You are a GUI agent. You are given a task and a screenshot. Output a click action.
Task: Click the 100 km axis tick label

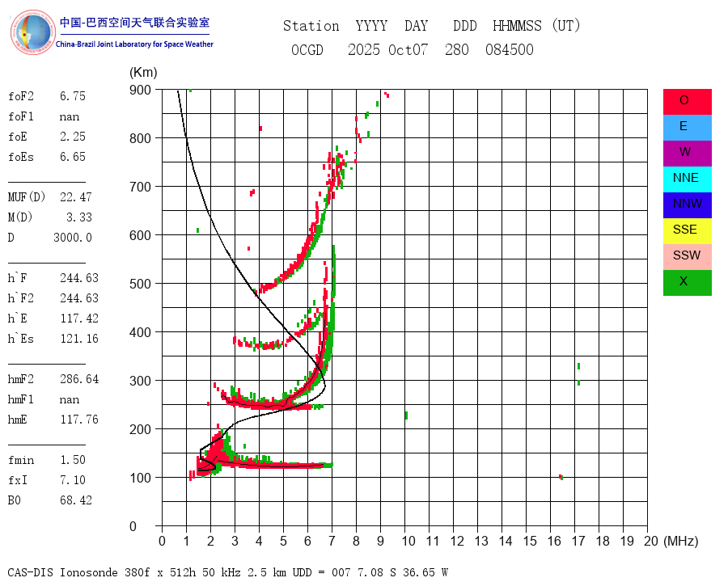(x=140, y=478)
